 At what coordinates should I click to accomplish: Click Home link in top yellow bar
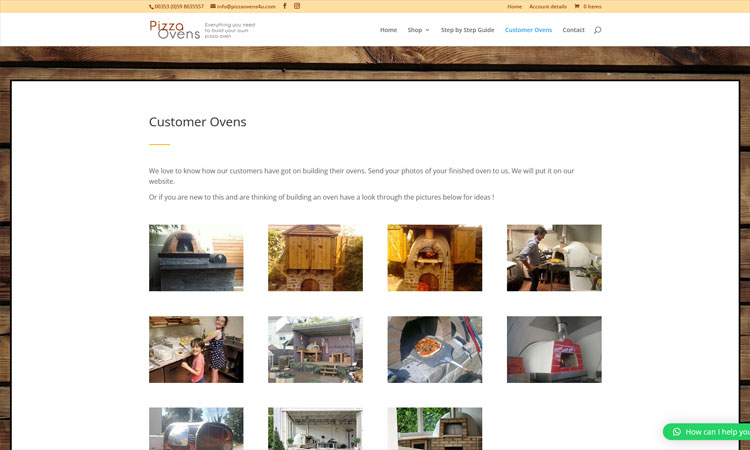point(514,6)
